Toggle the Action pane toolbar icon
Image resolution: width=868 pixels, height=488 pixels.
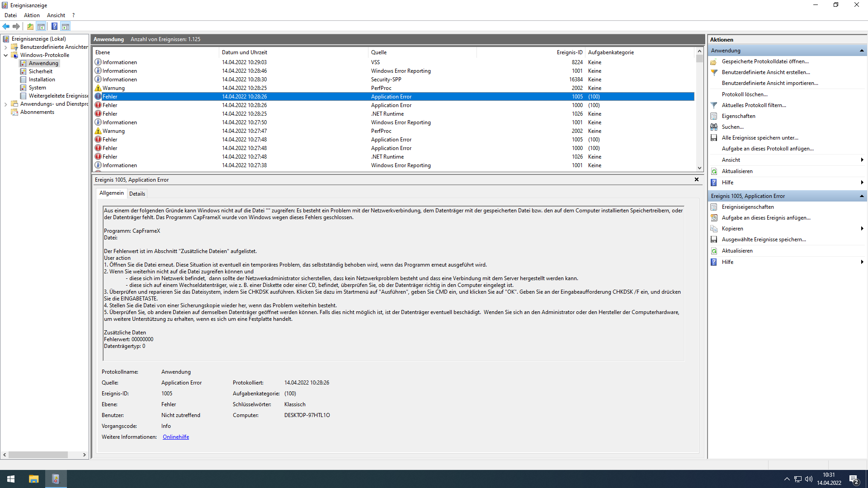tap(66, 26)
